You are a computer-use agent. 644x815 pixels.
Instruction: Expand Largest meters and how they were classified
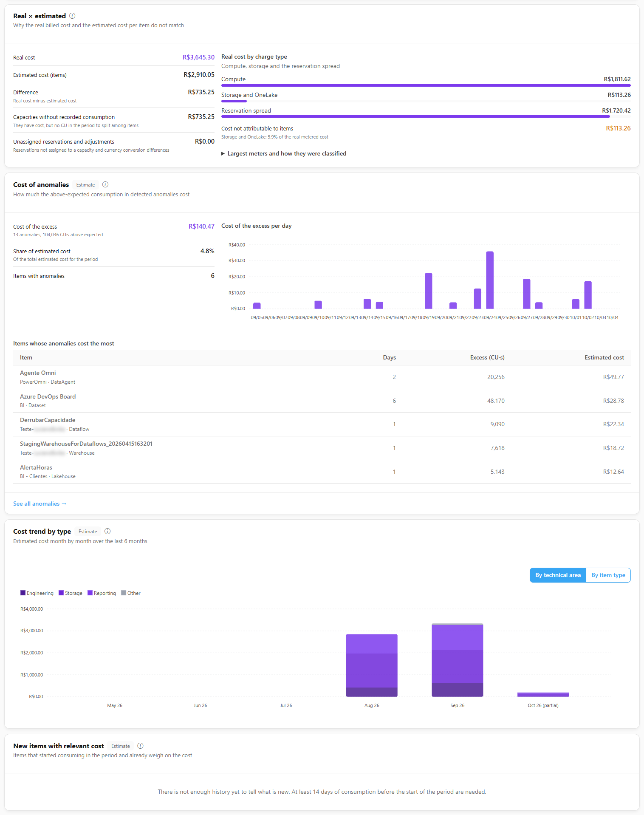(x=284, y=153)
